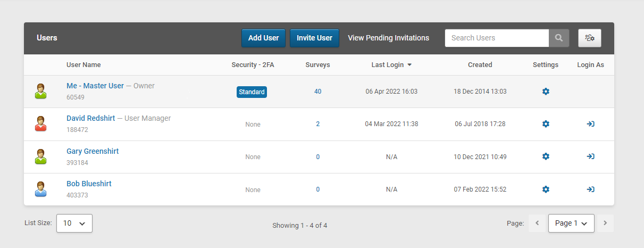644x248 pixels.
Task: Open settings gear for Me - Master User
Action: pyautogui.click(x=546, y=92)
